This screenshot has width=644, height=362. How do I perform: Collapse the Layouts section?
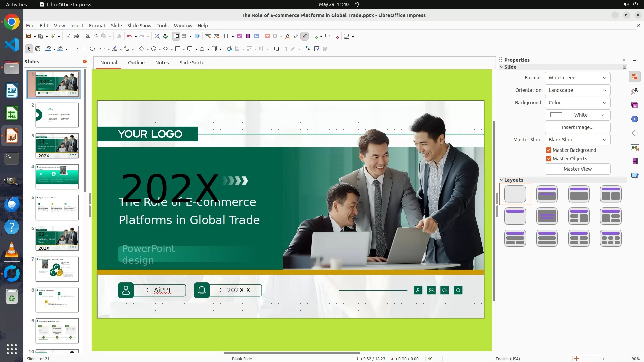(x=502, y=180)
